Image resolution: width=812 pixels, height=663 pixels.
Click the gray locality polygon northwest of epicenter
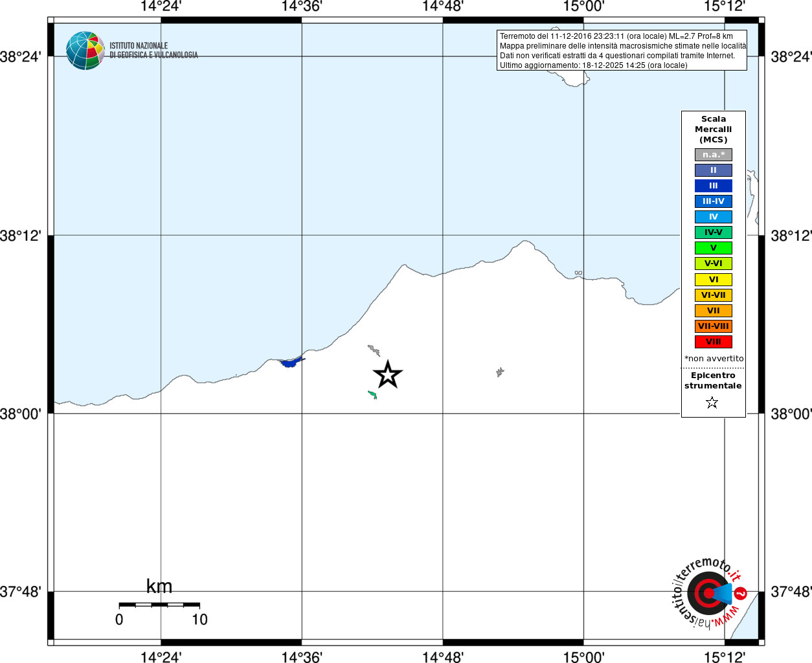374,350
